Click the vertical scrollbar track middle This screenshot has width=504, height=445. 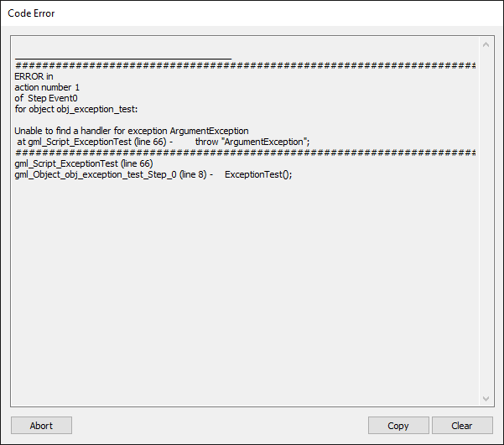click(x=486, y=222)
